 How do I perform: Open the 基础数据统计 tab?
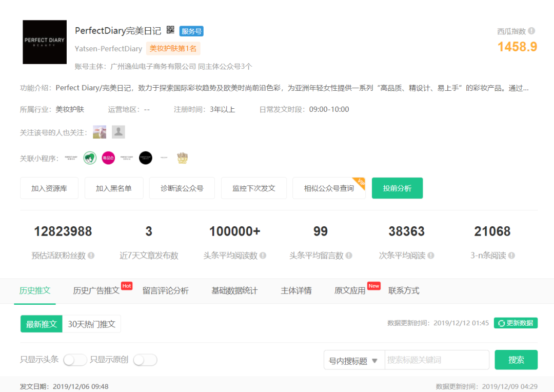click(234, 290)
